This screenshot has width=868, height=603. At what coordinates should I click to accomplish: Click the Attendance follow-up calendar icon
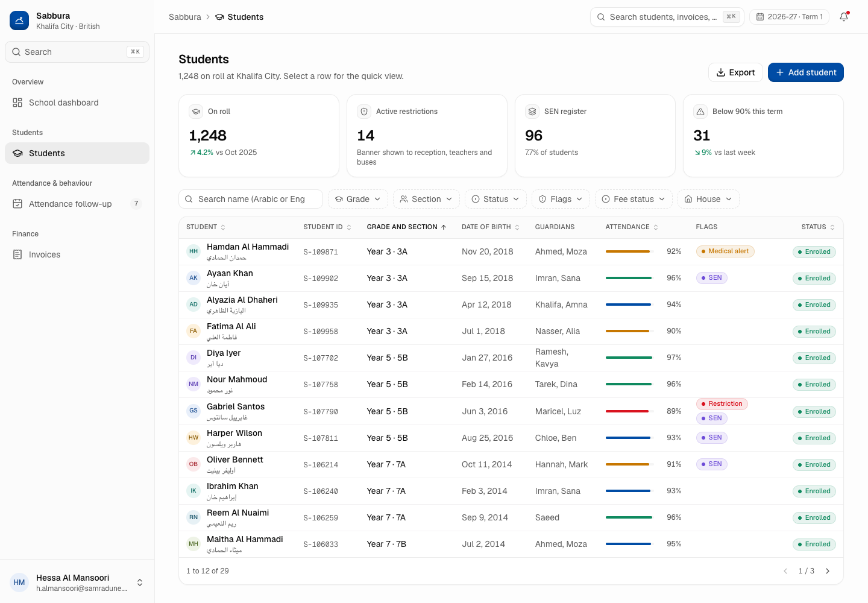tap(17, 204)
